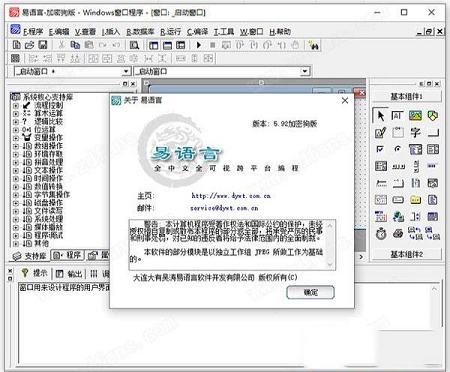Viewport: 450px width, 372px height.
Task: Click the Save floppy disk icon
Action: tap(43, 45)
